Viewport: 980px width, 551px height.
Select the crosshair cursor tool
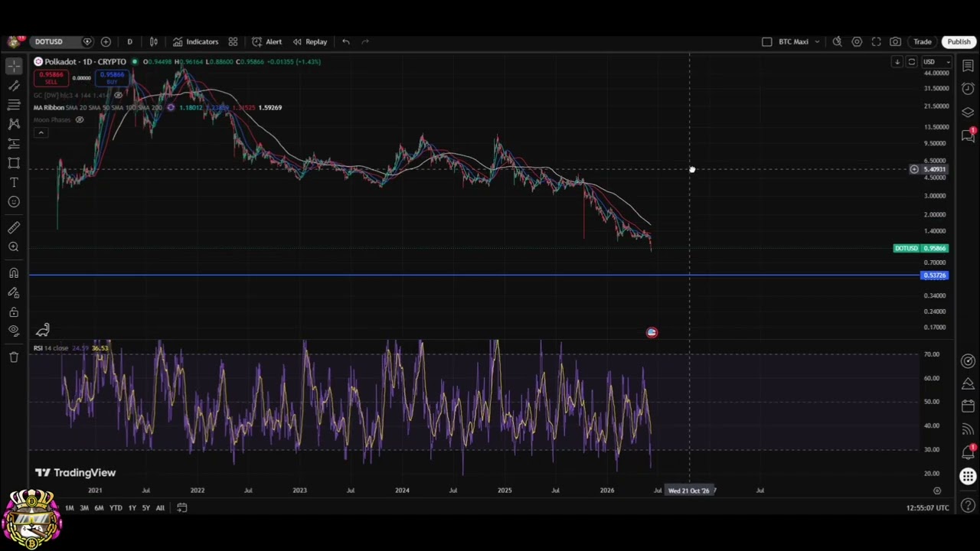(x=14, y=66)
